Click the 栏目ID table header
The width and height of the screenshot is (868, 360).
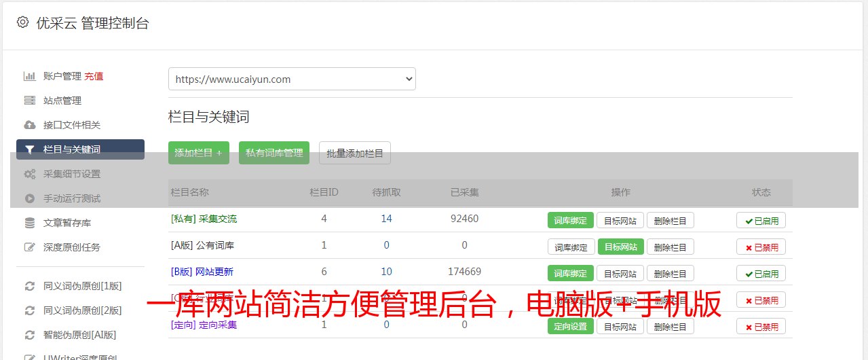tap(324, 192)
